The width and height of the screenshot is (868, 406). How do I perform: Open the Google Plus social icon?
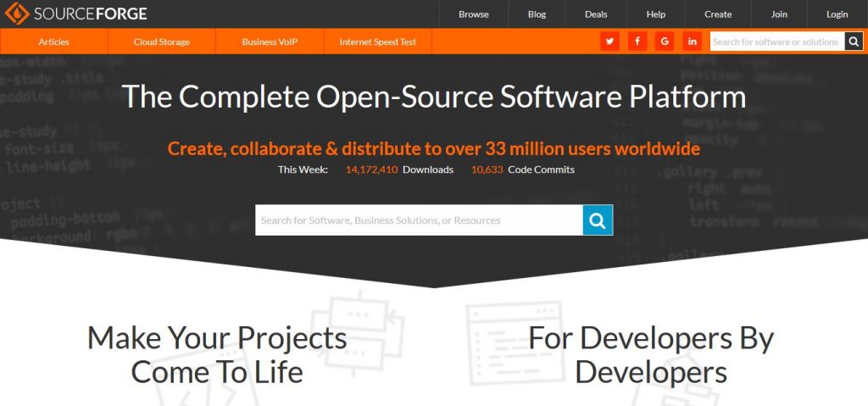(665, 42)
